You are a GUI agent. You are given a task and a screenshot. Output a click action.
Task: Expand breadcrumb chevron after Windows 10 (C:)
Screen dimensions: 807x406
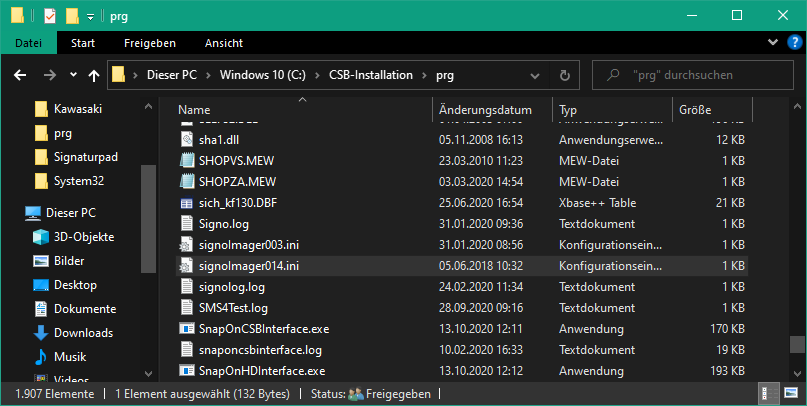(318, 75)
